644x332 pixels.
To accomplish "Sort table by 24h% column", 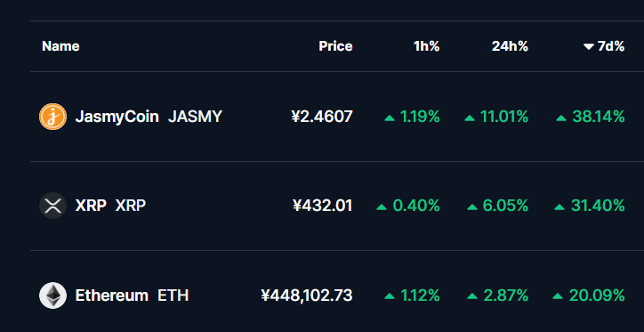I will pyautogui.click(x=510, y=46).
